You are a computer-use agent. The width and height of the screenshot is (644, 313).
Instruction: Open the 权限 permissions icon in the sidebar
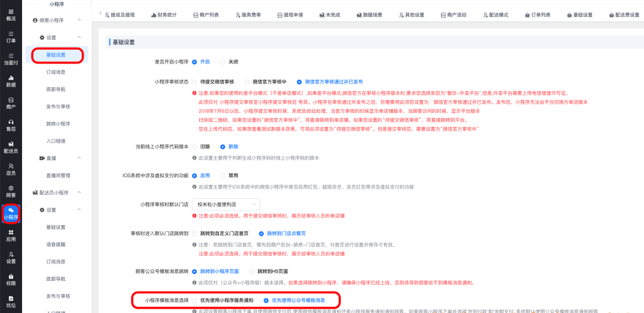(x=11, y=279)
